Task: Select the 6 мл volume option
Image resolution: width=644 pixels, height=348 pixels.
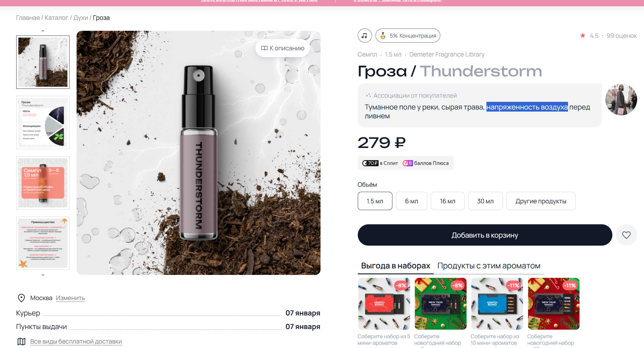Action: (411, 201)
